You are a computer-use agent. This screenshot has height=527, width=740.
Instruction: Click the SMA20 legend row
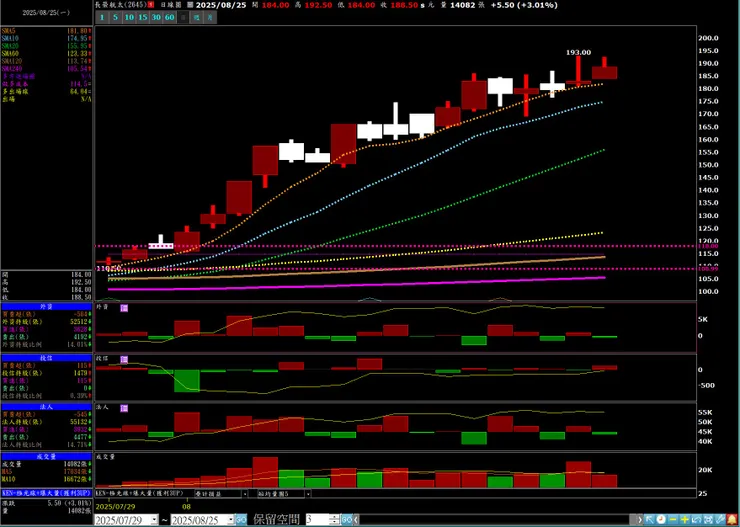46,46
